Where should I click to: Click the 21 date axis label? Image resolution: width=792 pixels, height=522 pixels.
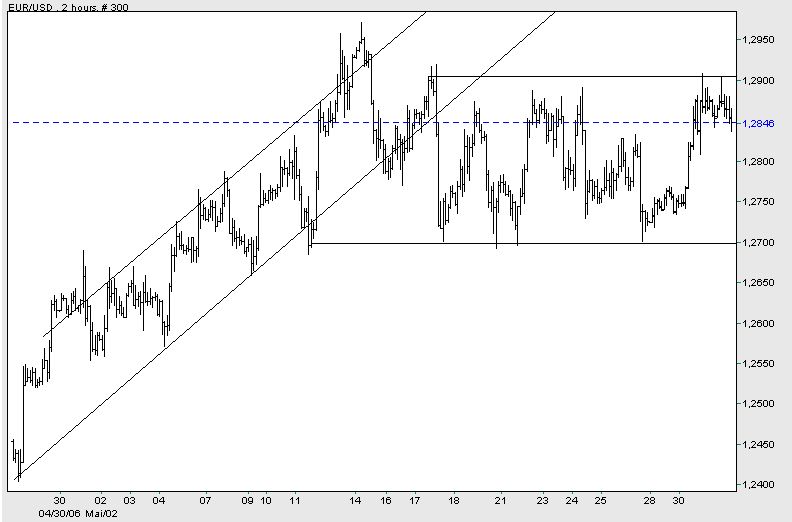pyautogui.click(x=501, y=501)
